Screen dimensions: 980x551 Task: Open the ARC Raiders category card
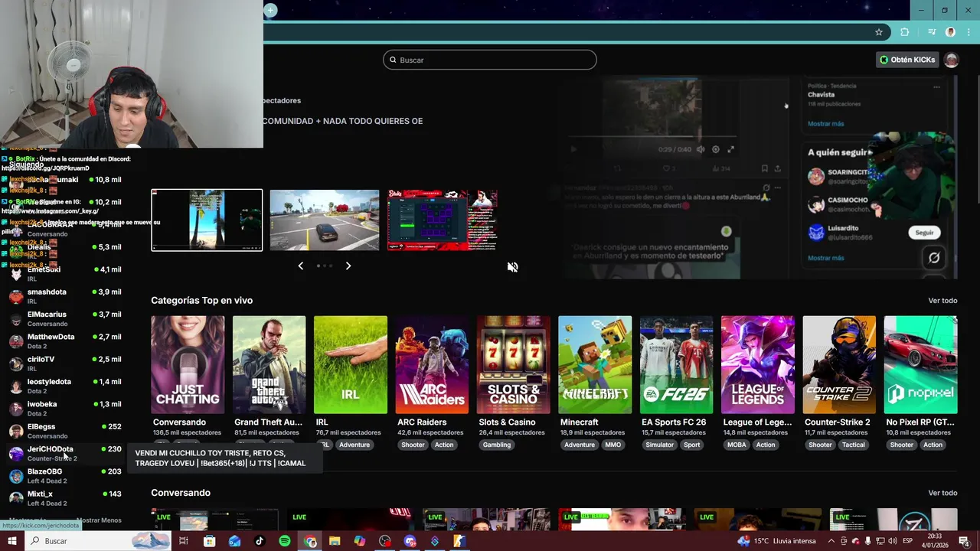click(432, 365)
